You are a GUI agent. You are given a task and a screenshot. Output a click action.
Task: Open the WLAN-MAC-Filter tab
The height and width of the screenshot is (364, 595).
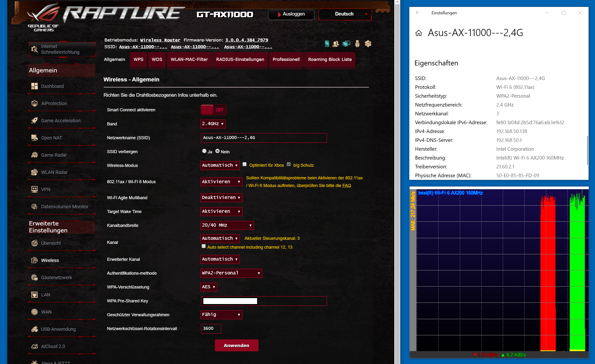pos(189,59)
